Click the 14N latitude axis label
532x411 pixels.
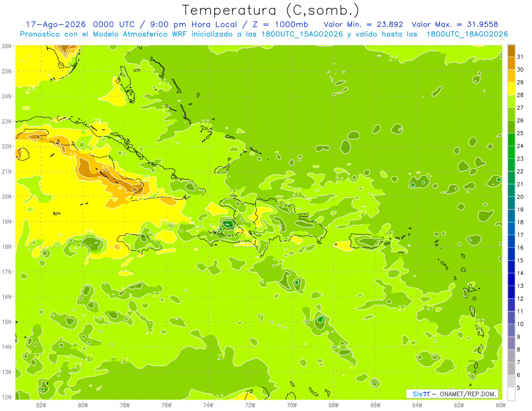(6, 347)
